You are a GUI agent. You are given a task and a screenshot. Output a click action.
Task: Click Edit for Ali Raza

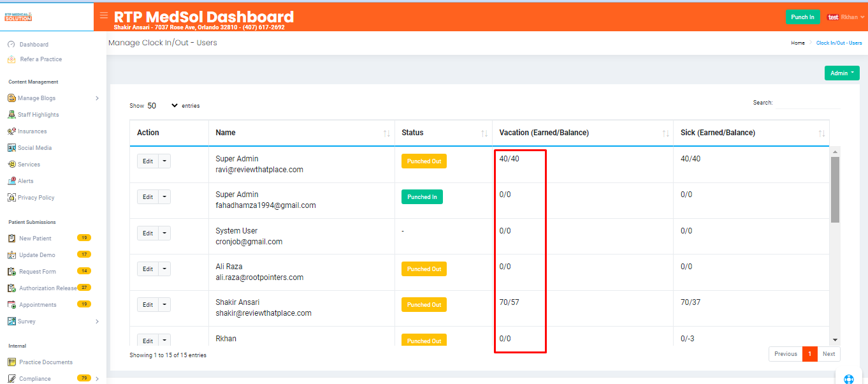tap(147, 269)
